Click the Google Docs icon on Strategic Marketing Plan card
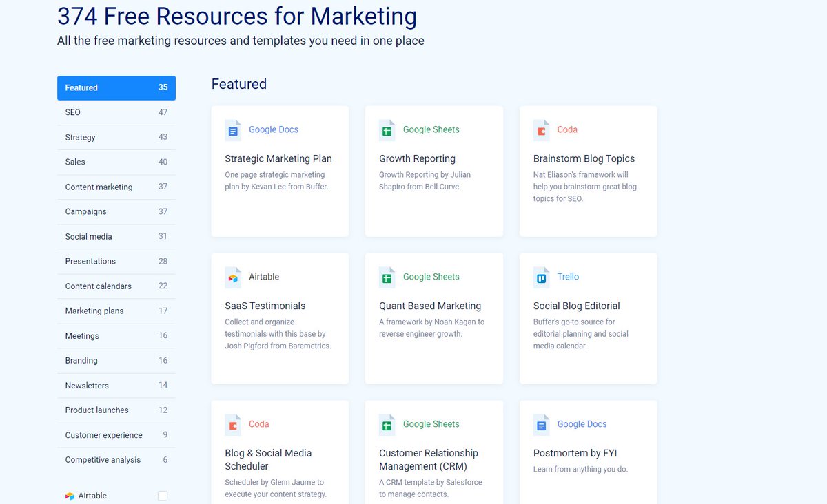 (233, 130)
